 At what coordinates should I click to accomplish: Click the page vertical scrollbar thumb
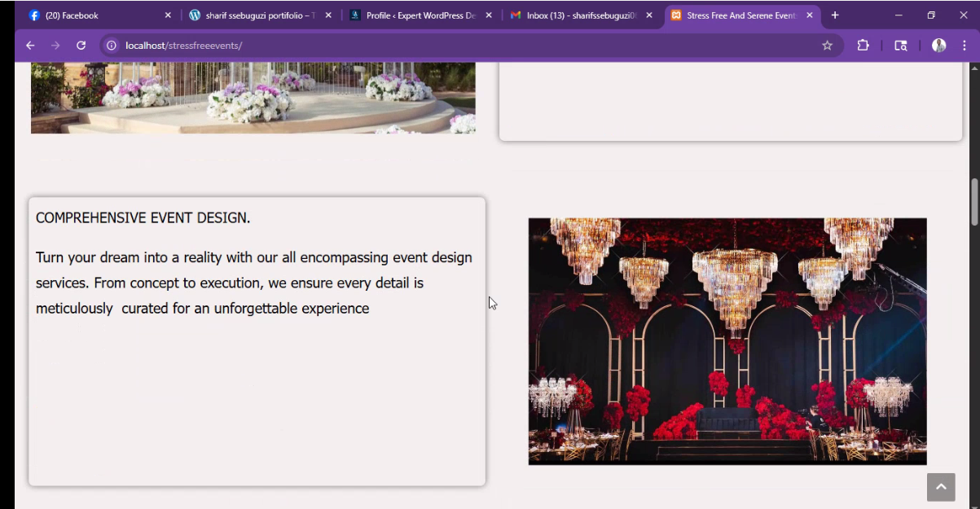(x=973, y=201)
